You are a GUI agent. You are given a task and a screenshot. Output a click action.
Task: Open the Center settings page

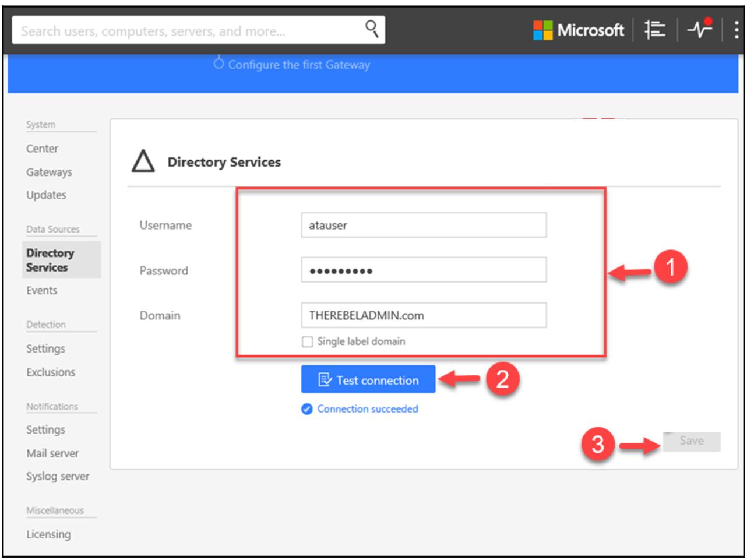[42, 149]
